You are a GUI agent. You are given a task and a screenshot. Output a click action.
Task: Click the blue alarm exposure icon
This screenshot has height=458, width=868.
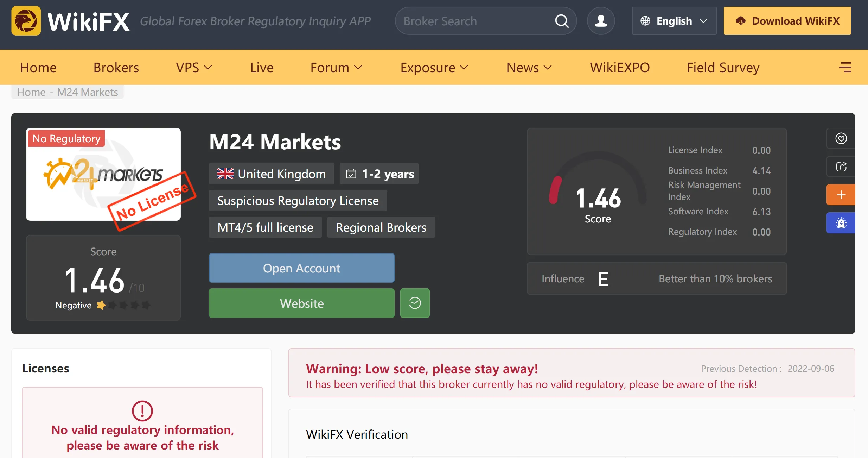tap(841, 223)
